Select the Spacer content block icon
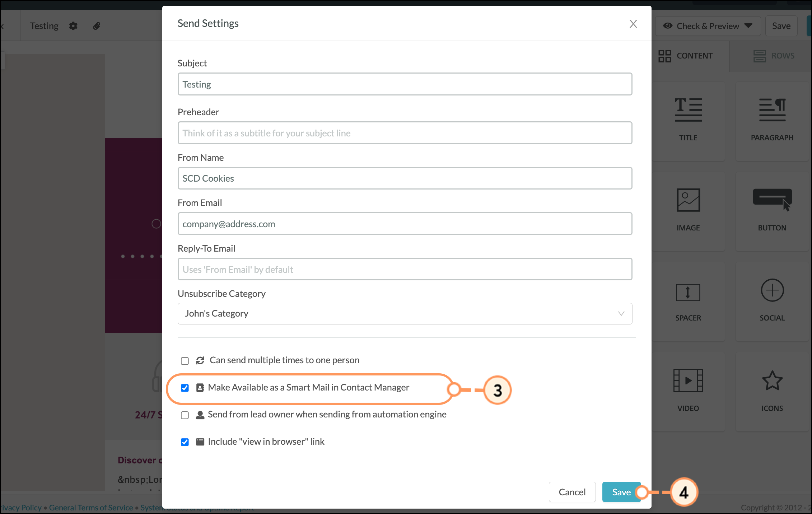Viewport: 812px width, 514px height. pyautogui.click(x=688, y=292)
